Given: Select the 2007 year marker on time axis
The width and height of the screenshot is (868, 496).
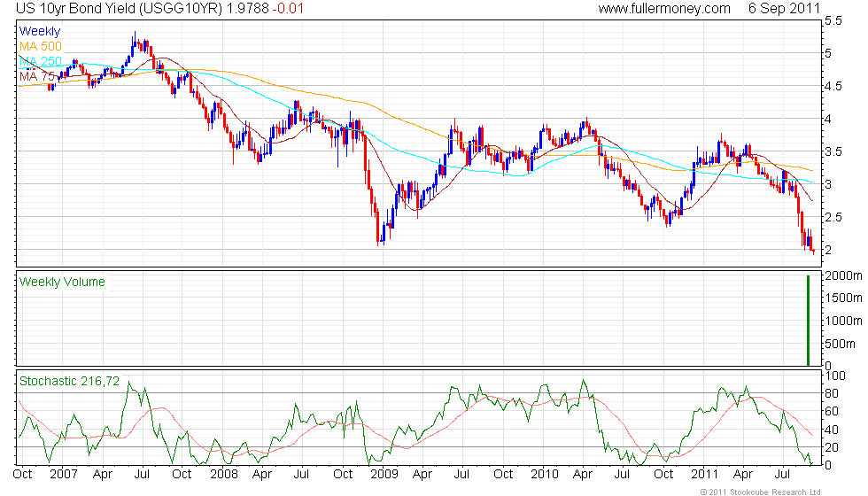Looking at the screenshot, I should [x=62, y=475].
